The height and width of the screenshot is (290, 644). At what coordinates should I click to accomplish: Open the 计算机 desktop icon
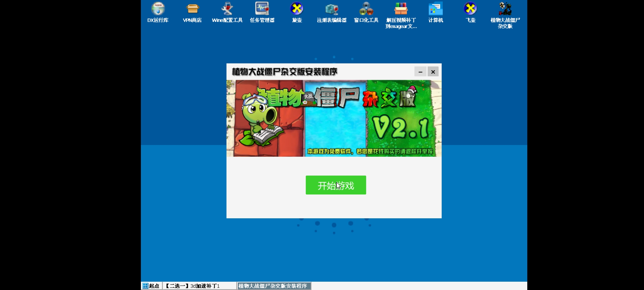[x=436, y=9]
